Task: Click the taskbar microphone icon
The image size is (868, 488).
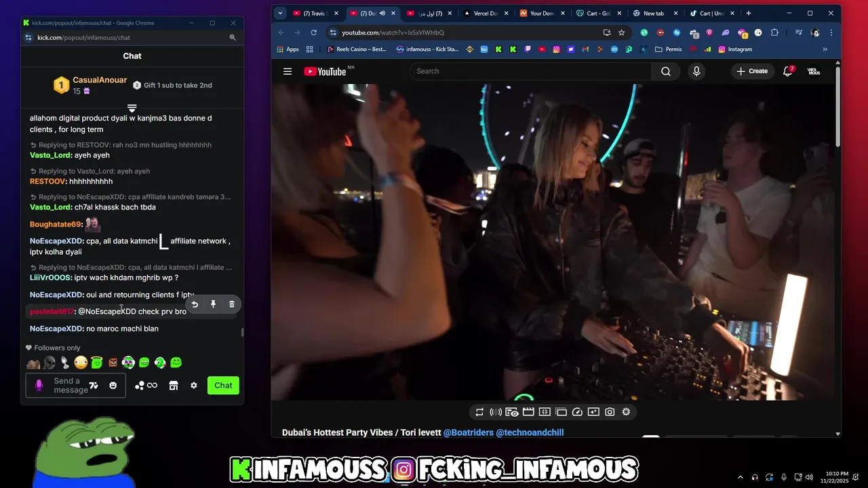Action: coord(784,477)
